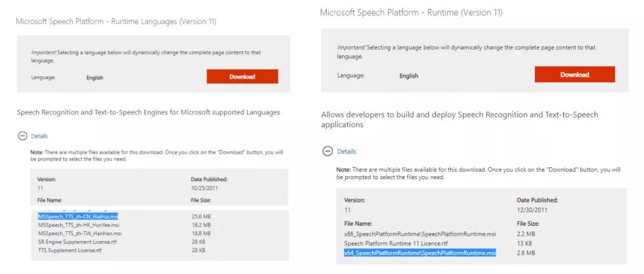
Task: Click the 16.2 MB file size
Action: [202, 225]
